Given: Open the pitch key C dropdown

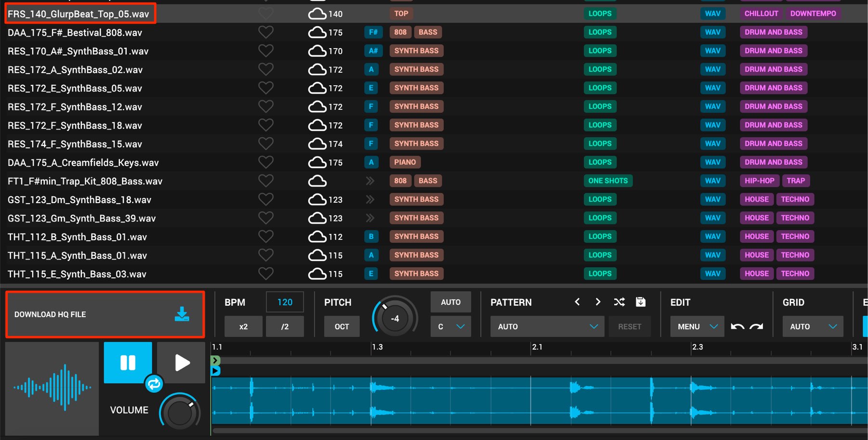Looking at the screenshot, I should (451, 326).
